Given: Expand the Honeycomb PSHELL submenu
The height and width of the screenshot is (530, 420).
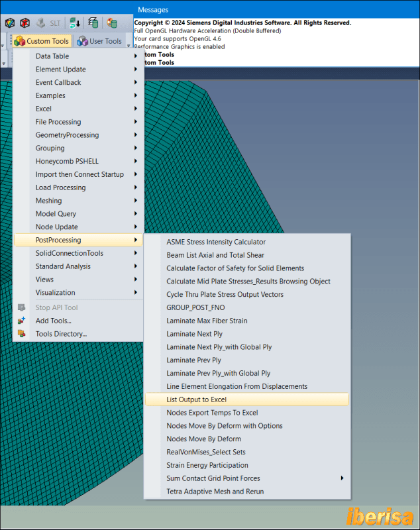Looking at the screenshot, I should click(78, 161).
